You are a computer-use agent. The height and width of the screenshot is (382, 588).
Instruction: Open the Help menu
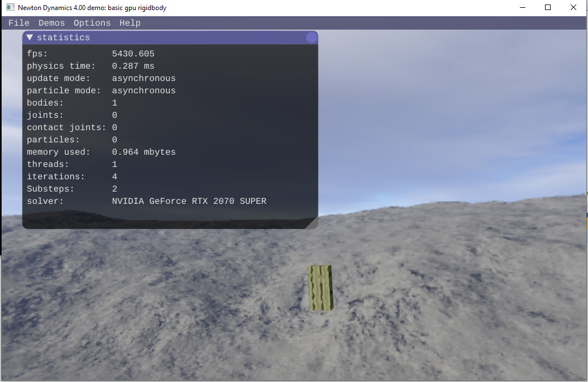click(x=130, y=23)
